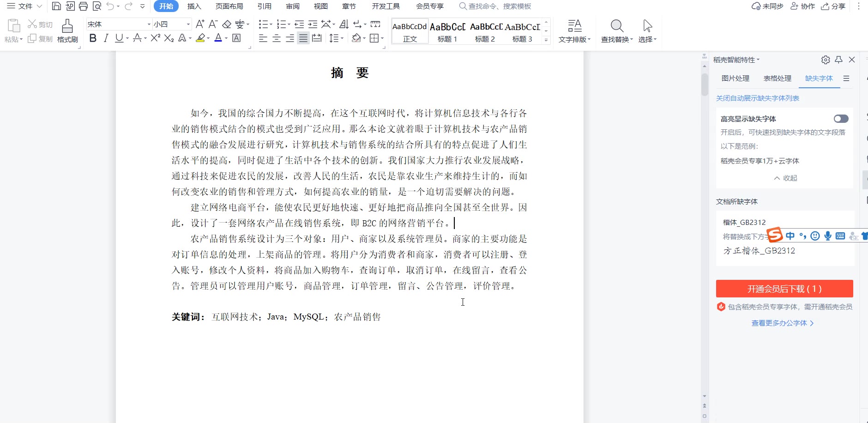
Task: Open the 文件 menu
Action: (24, 6)
